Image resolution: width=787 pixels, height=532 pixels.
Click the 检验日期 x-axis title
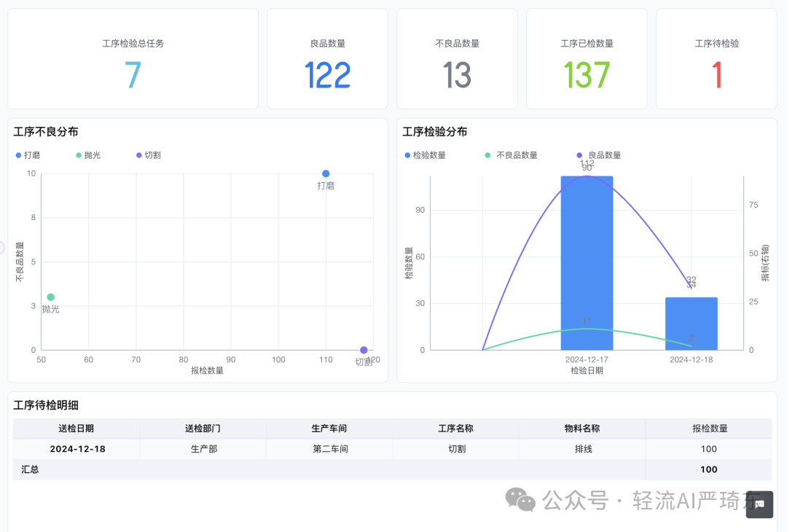pos(587,370)
